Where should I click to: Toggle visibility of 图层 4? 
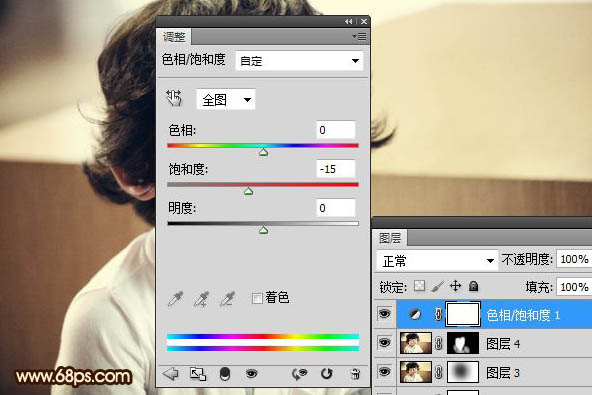point(384,343)
